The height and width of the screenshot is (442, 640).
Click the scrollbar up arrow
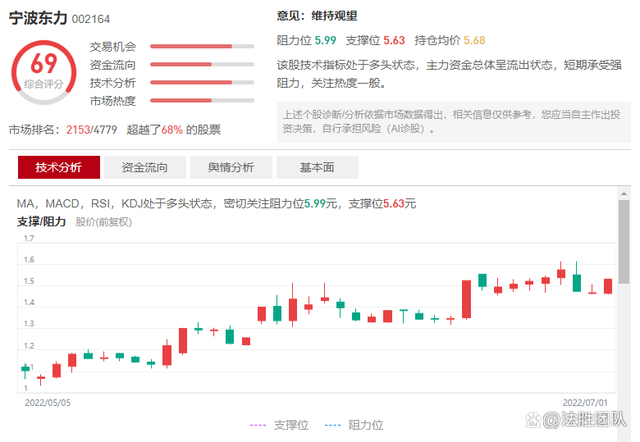[x=624, y=193]
